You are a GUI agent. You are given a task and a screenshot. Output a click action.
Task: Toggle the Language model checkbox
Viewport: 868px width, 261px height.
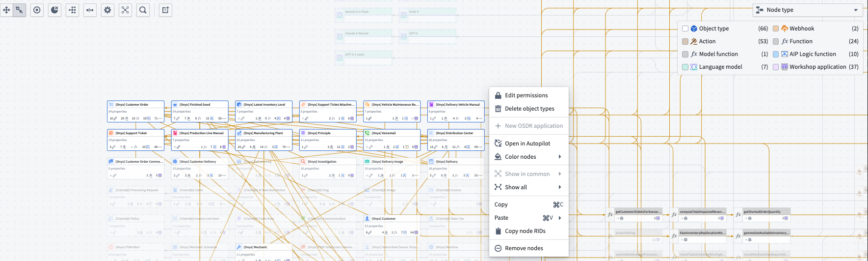coord(685,67)
